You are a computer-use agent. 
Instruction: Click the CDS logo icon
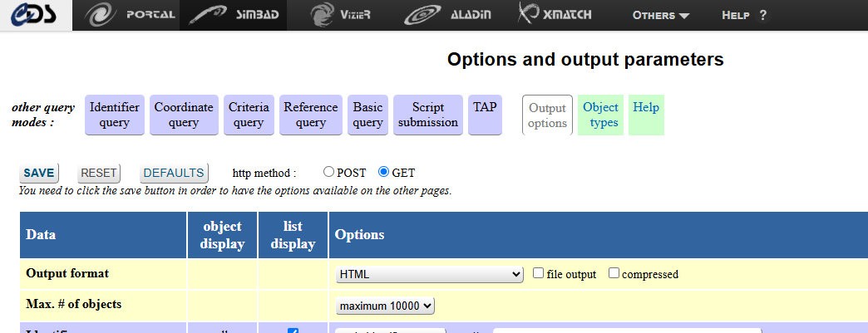point(35,15)
